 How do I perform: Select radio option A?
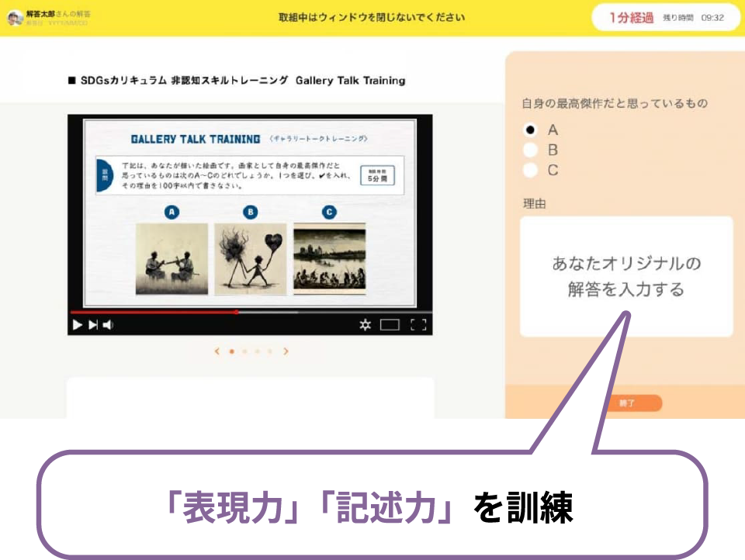coord(531,130)
